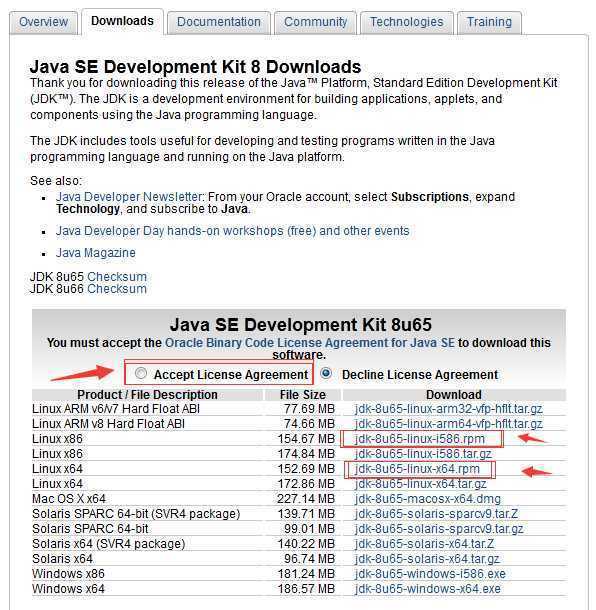Open the Java Magazine link
The width and height of the screenshot is (596, 610).
tap(96, 253)
